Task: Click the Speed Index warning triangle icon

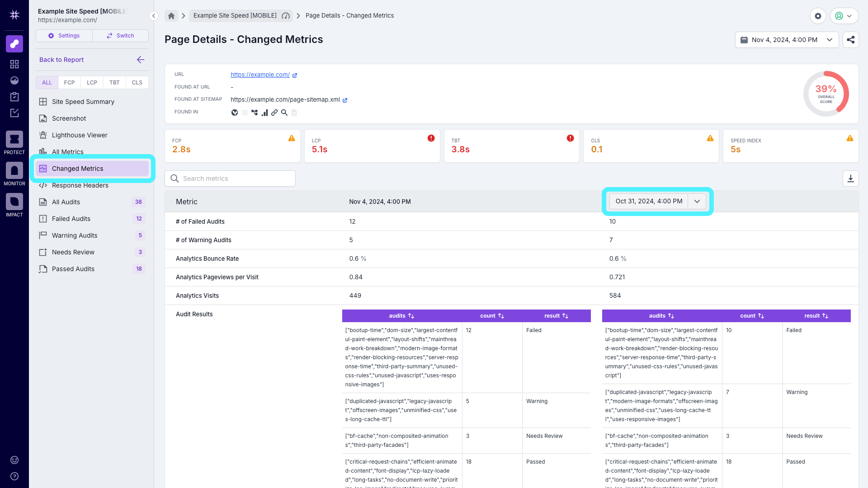Action: [x=850, y=138]
